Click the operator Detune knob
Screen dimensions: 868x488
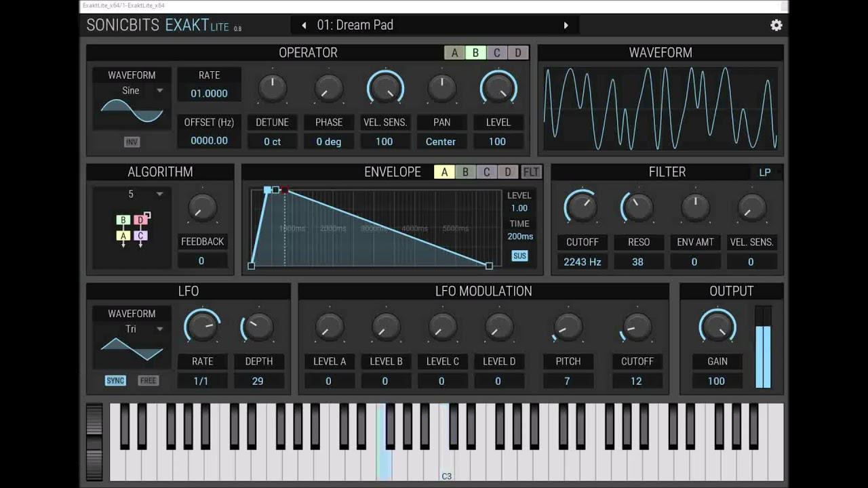272,88
